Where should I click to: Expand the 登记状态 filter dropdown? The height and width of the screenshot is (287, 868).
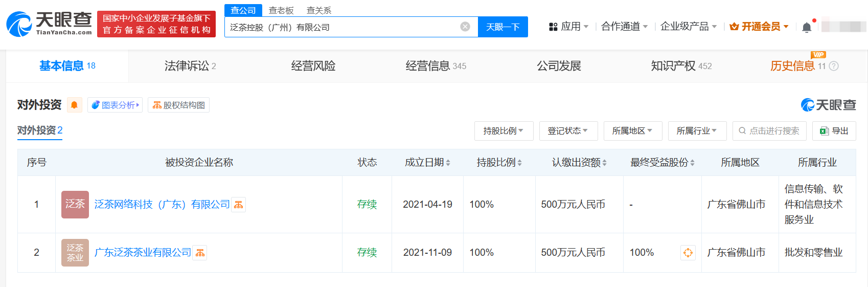568,131
